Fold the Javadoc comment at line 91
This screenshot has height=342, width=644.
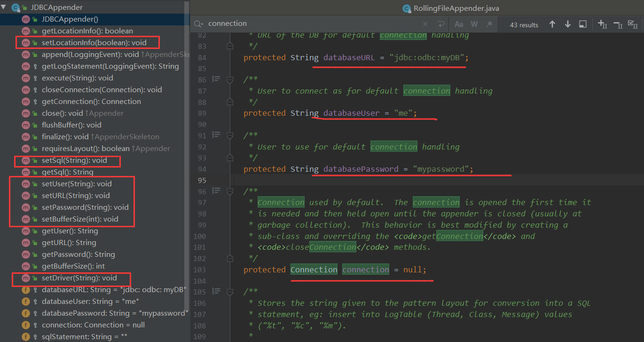pyautogui.click(x=230, y=135)
